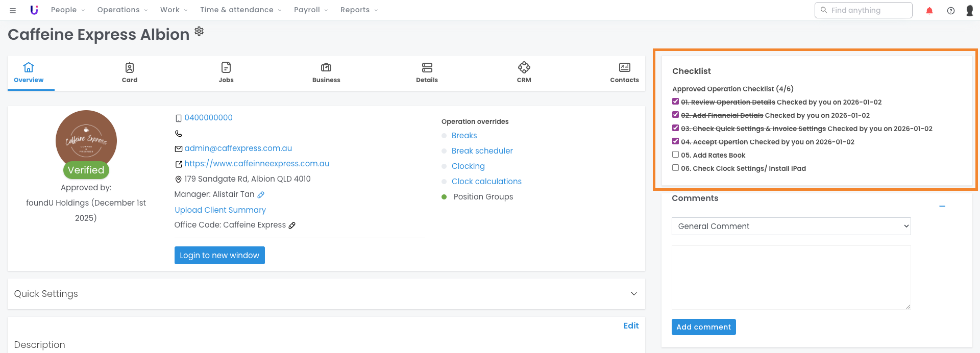The image size is (980, 353).
Task: Click into the comment text area
Action: [x=791, y=277]
